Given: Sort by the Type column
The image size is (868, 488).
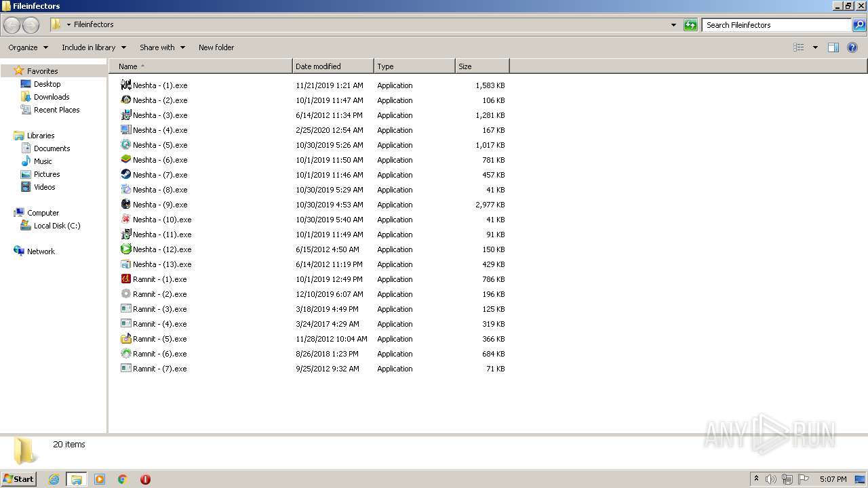Looking at the screenshot, I should click(414, 66).
